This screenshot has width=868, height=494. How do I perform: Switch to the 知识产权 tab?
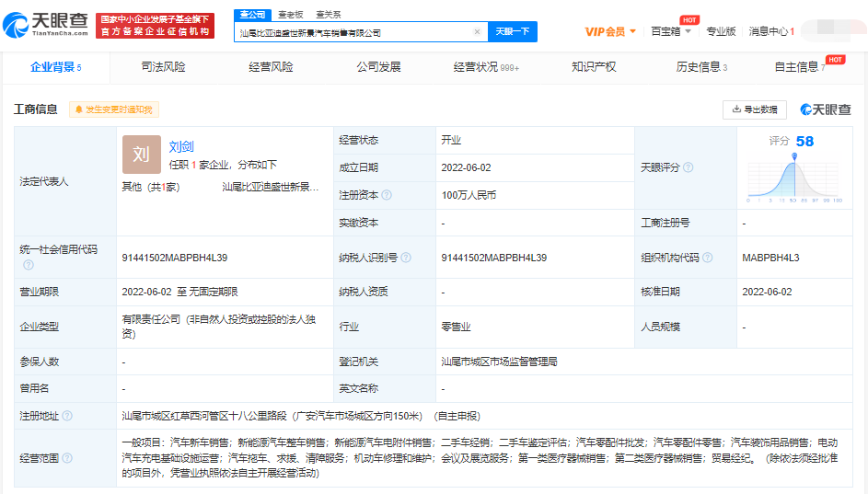(x=594, y=67)
